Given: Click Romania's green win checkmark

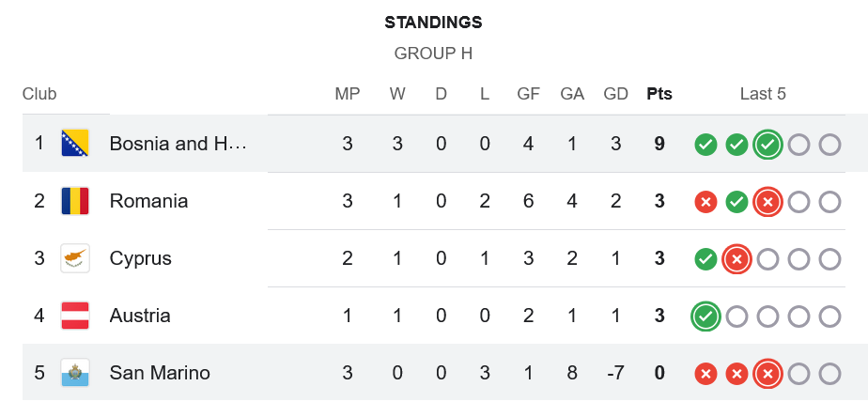Looking at the screenshot, I should [x=736, y=202].
